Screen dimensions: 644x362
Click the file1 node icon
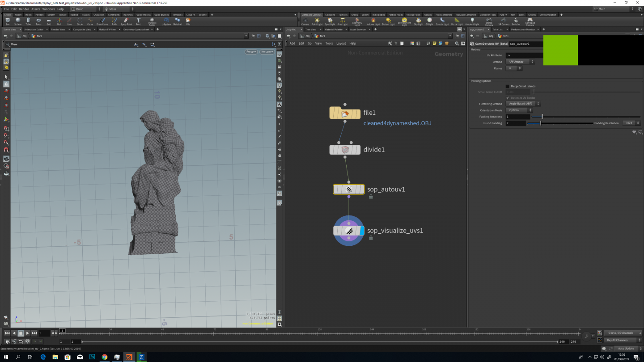click(x=344, y=113)
